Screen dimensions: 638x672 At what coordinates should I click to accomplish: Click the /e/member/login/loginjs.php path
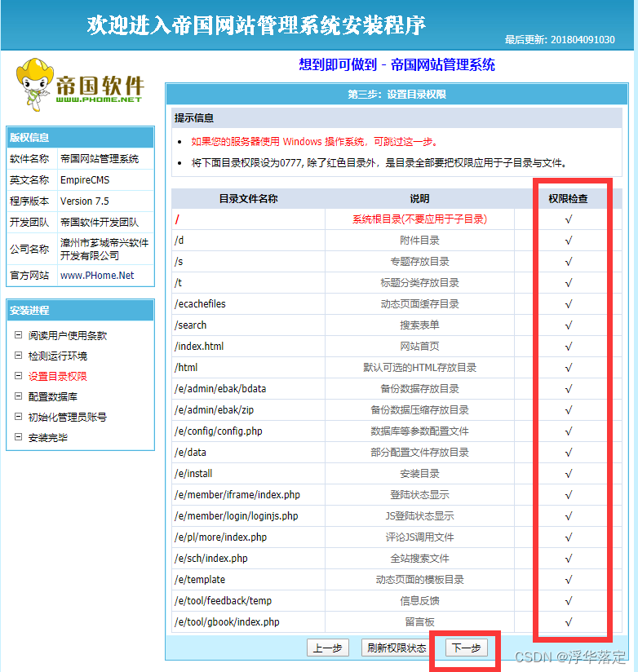point(237,516)
